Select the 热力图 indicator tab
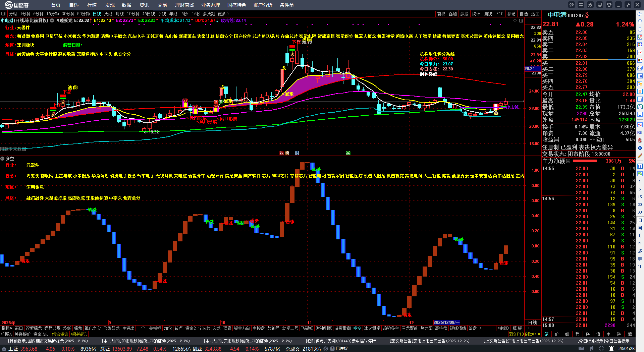 point(426,328)
